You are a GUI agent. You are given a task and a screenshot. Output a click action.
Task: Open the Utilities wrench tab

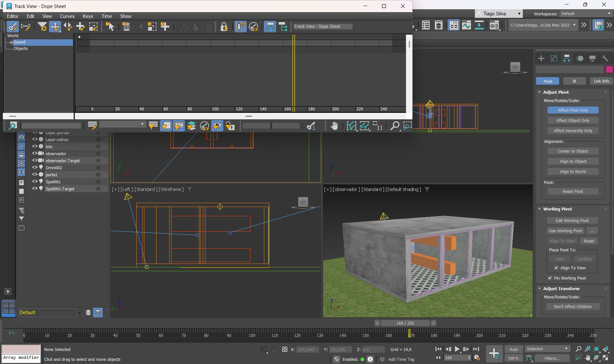(605, 58)
